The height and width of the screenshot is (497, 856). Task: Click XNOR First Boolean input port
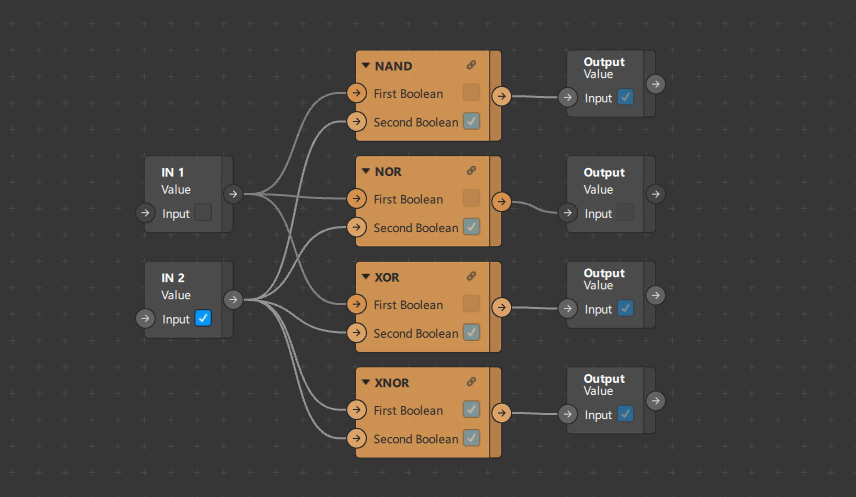[356, 409]
